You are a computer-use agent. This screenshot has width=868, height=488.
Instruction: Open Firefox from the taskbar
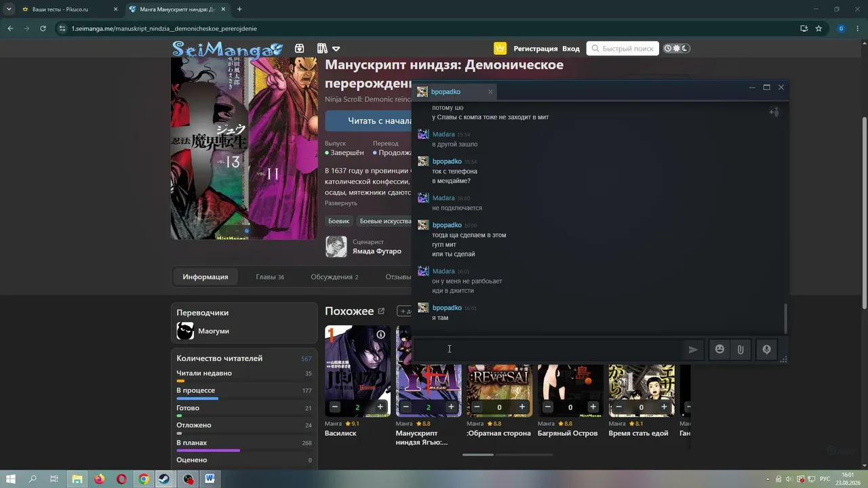pos(100,479)
